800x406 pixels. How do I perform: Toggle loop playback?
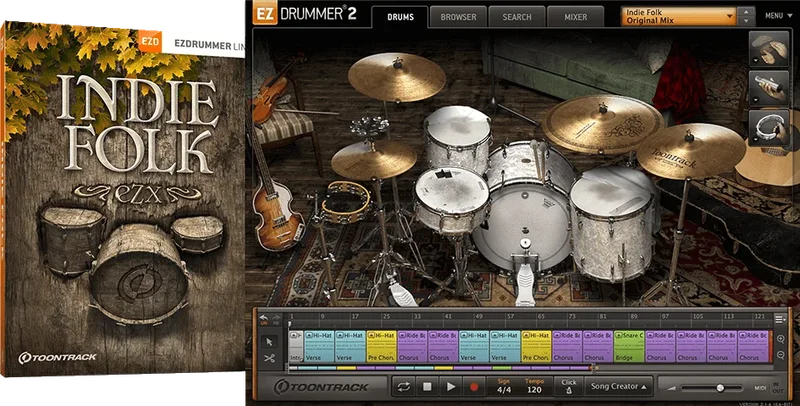404,387
